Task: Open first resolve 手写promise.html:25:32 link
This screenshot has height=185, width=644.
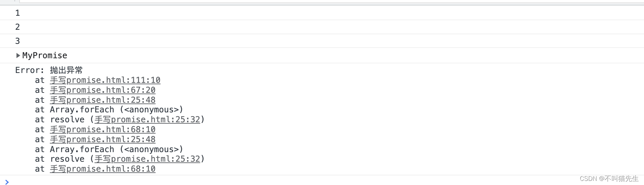Action: (x=147, y=120)
